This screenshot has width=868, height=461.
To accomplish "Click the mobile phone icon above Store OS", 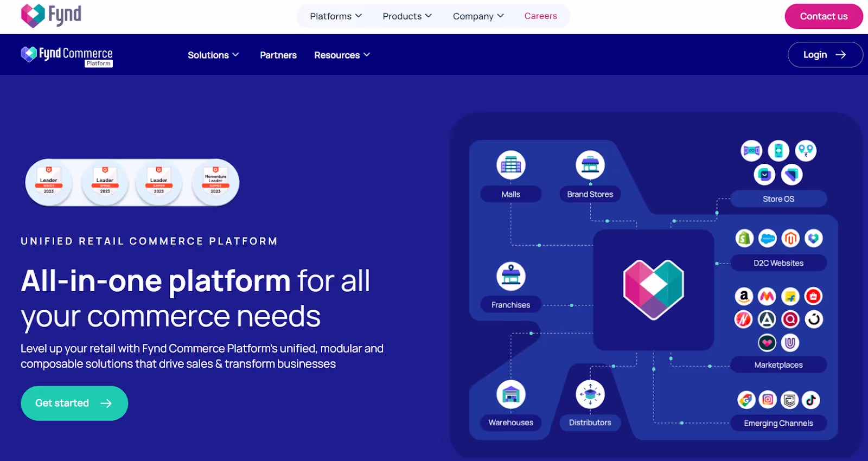I will click(778, 151).
